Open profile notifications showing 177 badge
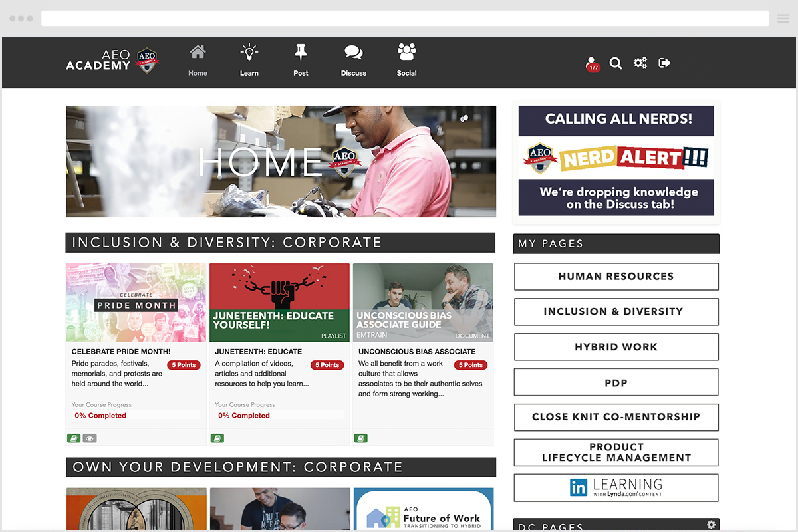 [591, 63]
